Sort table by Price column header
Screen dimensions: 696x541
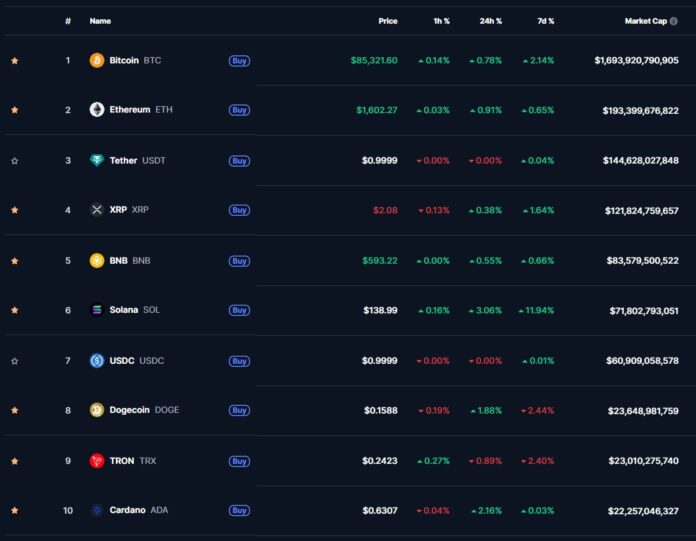[387, 21]
